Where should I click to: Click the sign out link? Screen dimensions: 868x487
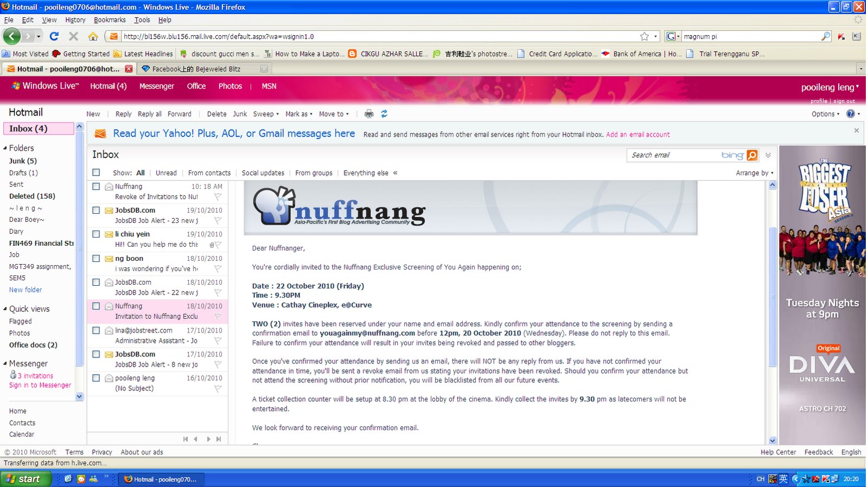pos(844,101)
